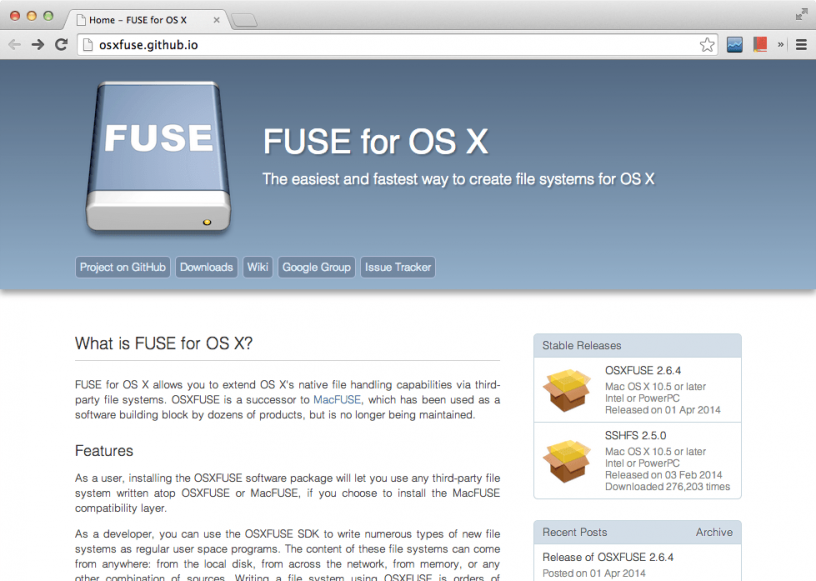
Task: Navigate back using the back arrow
Action: pyautogui.click(x=14, y=44)
